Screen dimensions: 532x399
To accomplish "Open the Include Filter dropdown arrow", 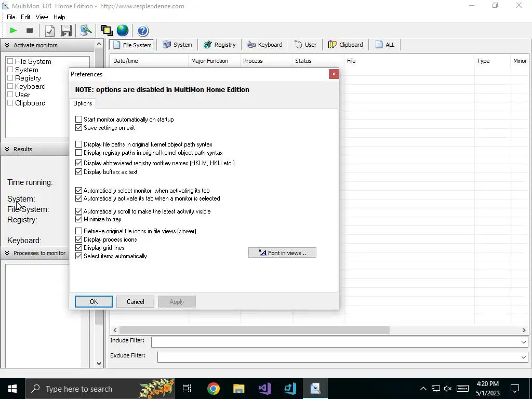I will click(x=524, y=342).
